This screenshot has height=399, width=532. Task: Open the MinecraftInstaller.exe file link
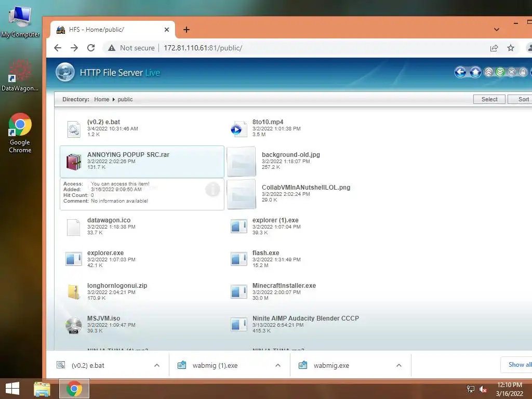(x=284, y=286)
